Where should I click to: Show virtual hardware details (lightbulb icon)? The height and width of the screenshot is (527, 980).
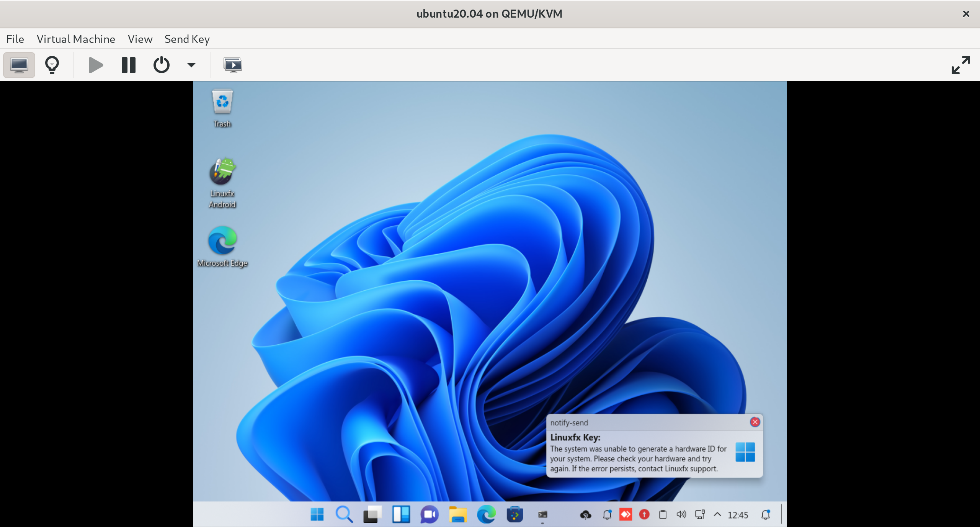tap(52, 65)
